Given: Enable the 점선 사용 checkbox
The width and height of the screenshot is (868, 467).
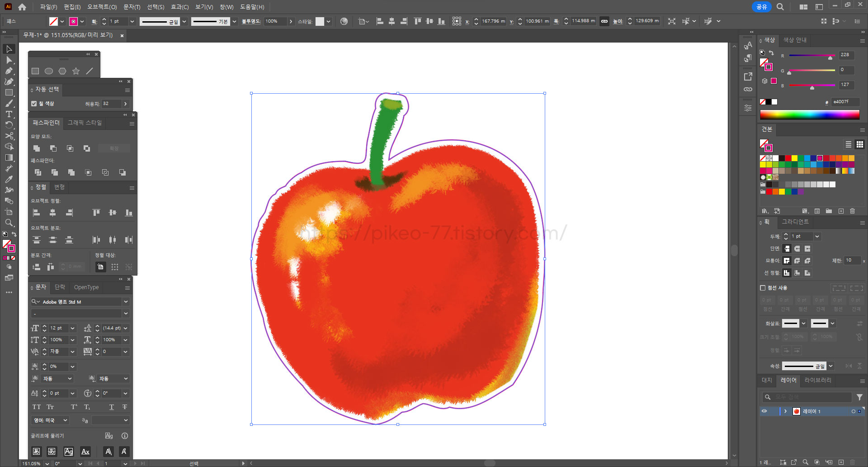Looking at the screenshot, I should (x=763, y=288).
